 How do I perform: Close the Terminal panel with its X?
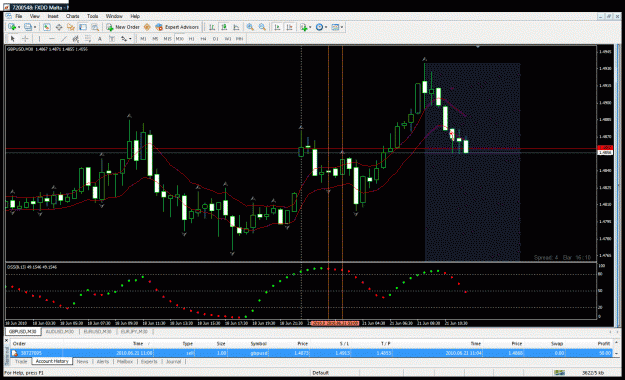[6, 341]
